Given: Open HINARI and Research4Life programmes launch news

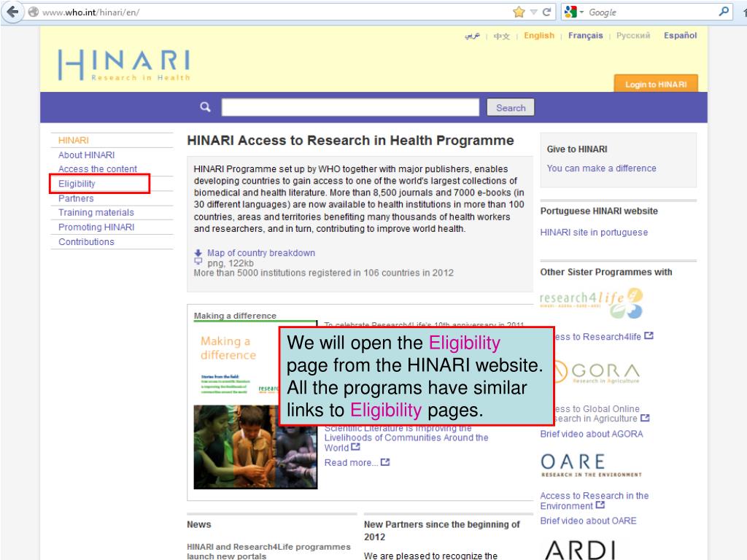Looking at the screenshot, I should (x=268, y=551).
